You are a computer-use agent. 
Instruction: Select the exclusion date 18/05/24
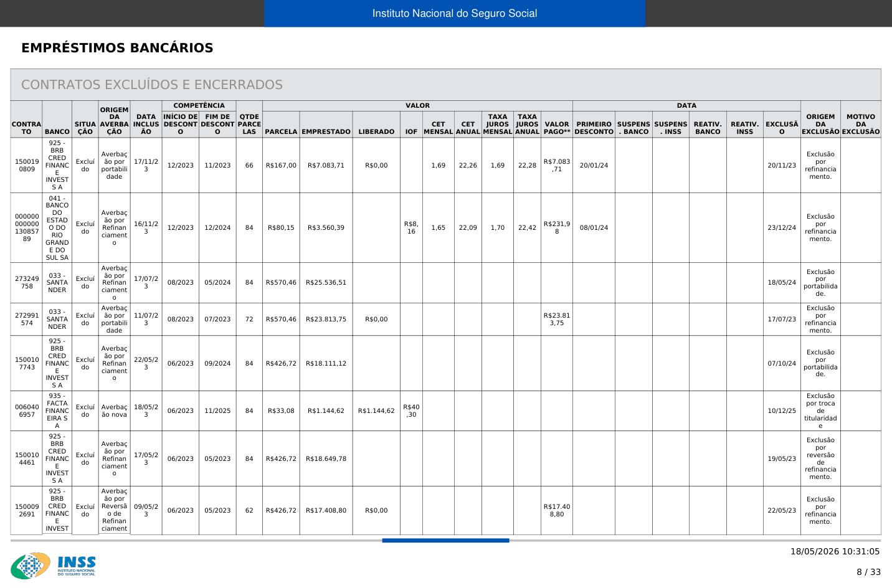coord(782,282)
